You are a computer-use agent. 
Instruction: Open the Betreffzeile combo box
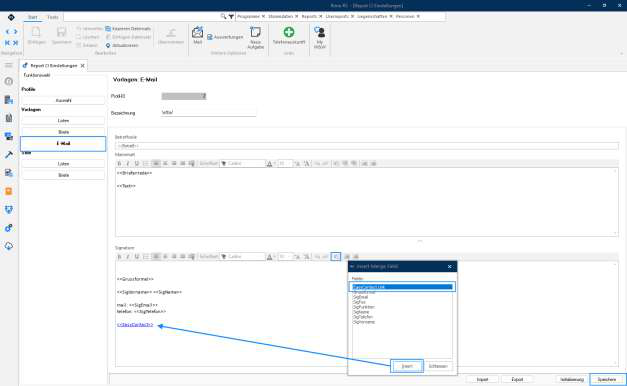(367, 146)
